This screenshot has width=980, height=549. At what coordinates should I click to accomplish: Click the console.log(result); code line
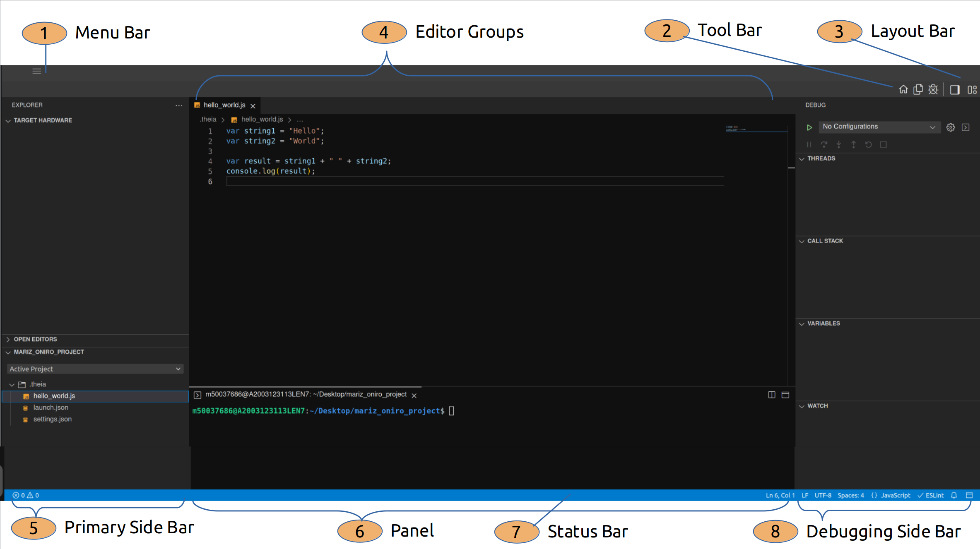(x=270, y=171)
